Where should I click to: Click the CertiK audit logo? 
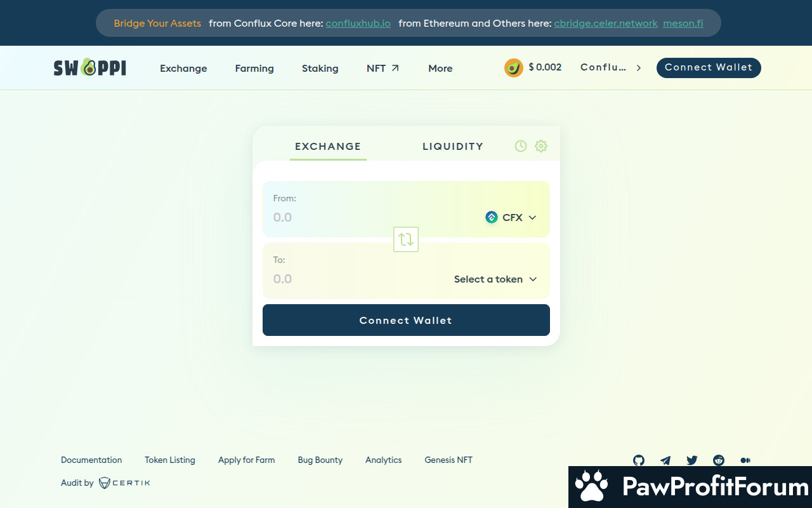coord(124,483)
